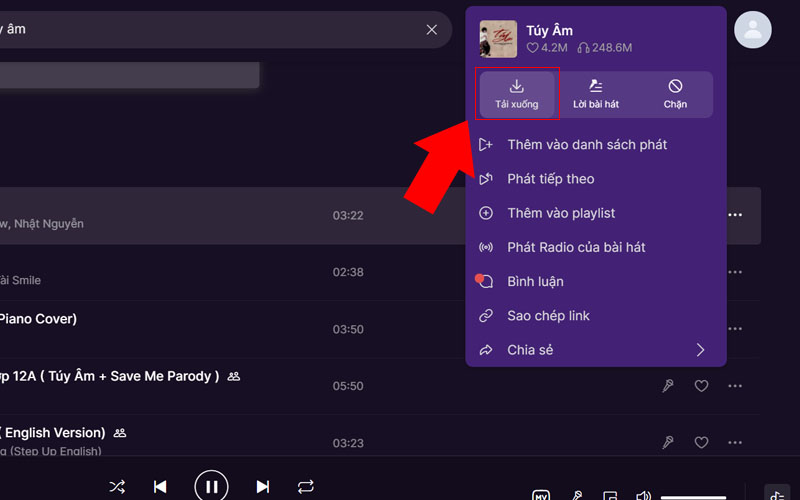The width and height of the screenshot is (800, 500).
Task: Open the three-dot menu on the 03:22 song row
Action: [x=735, y=215]
